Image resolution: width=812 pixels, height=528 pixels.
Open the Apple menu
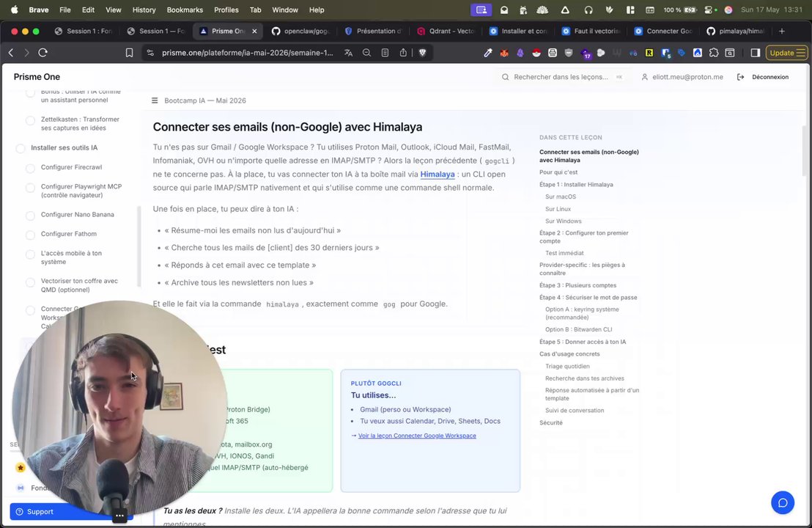(14, 10)
